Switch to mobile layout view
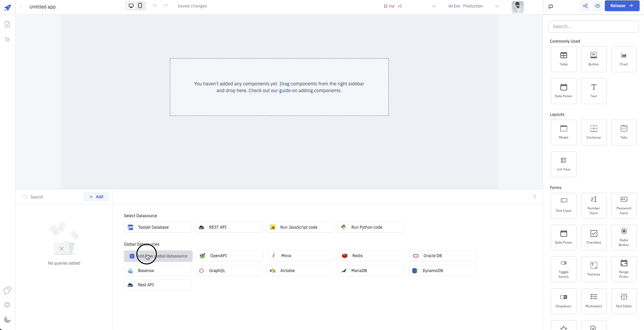644x330 pixels. click(140, 6)
